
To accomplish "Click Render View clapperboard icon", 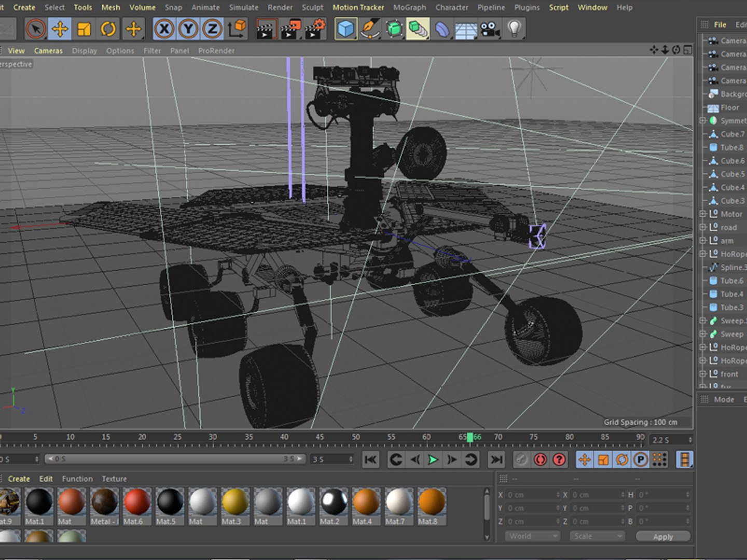I will [x=266, y=29].
